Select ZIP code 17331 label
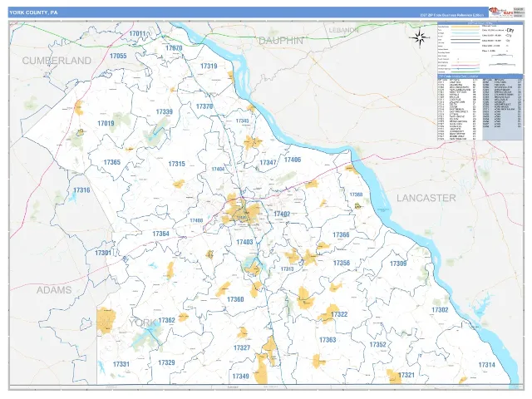This screenshot has width=532, height=399. pyautogui.click(x=121, y=364)
